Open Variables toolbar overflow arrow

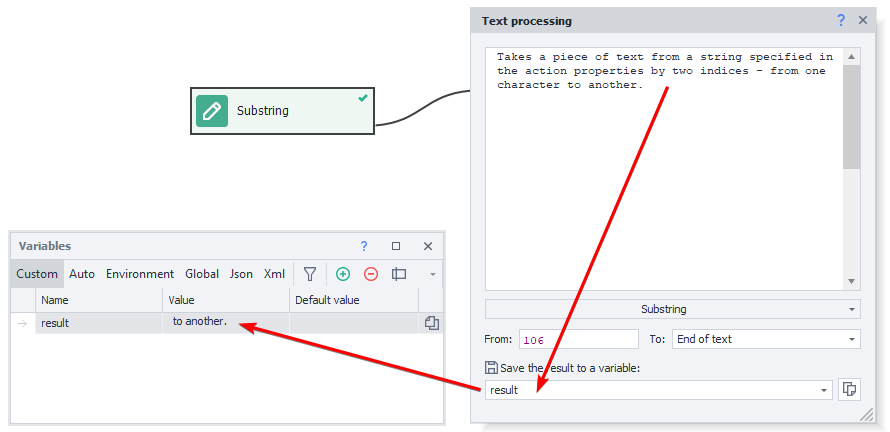[x=432, y=274]
